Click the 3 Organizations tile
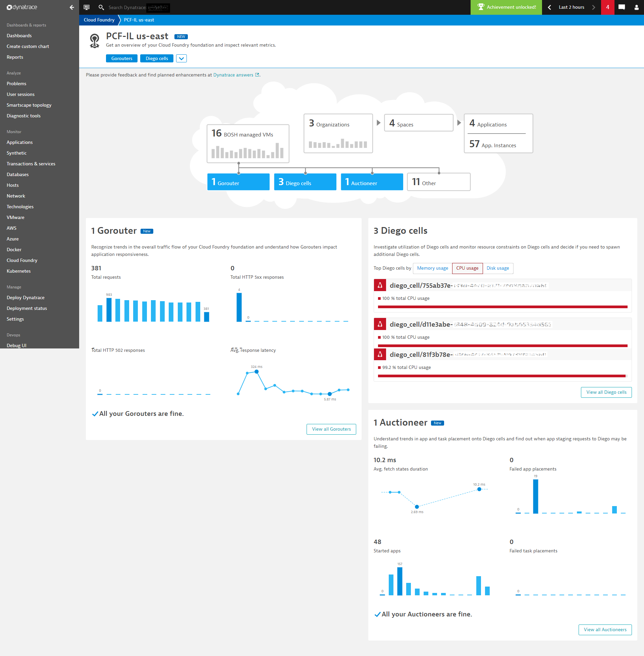The width and height of the screenshot is (644, 656). tap(338, 133)
